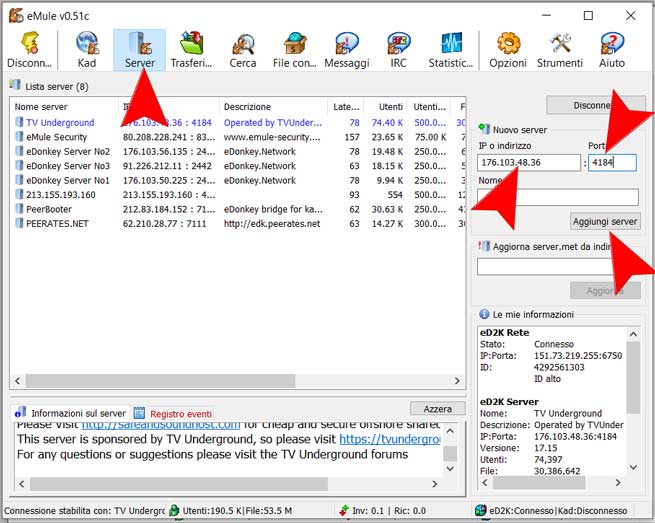
Task: Click the 74.40 K users cell
Action: tap(387, 122)
